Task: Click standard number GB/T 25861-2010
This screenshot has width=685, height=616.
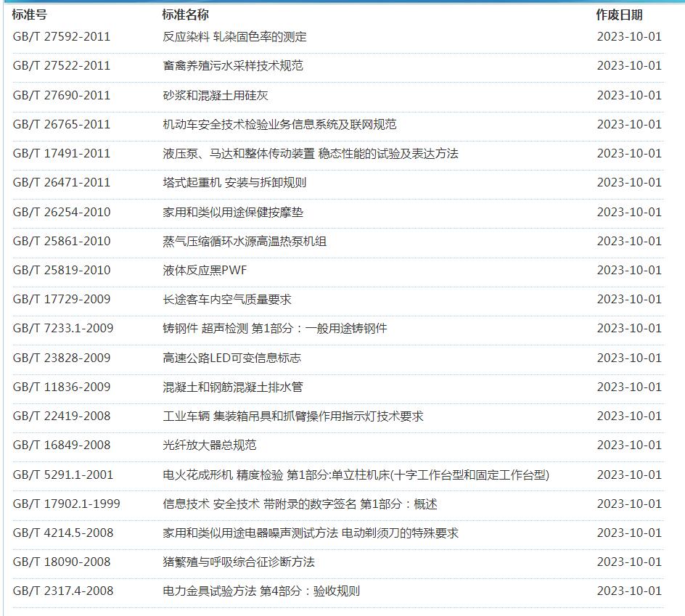Action: (x=62, y=241)
